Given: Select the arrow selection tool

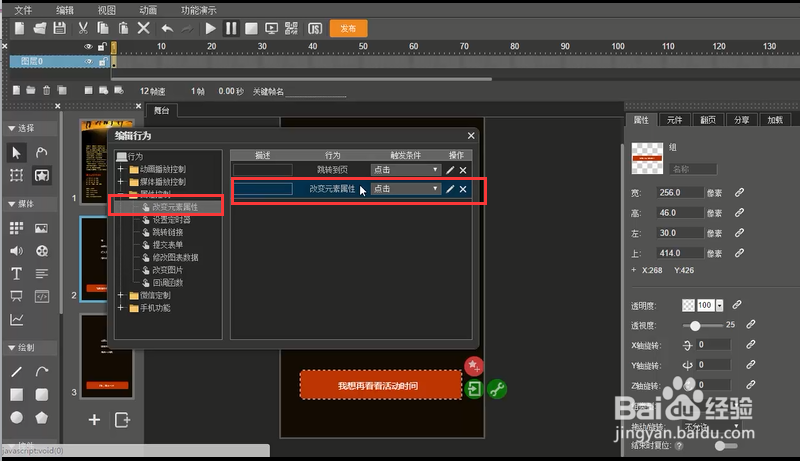Looking at the screenshot, I should 16,152.
